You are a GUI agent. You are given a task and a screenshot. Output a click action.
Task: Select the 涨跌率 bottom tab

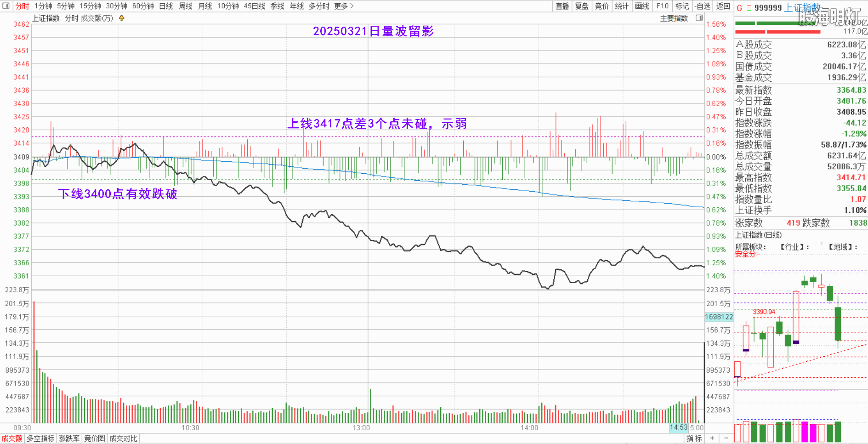69,438
